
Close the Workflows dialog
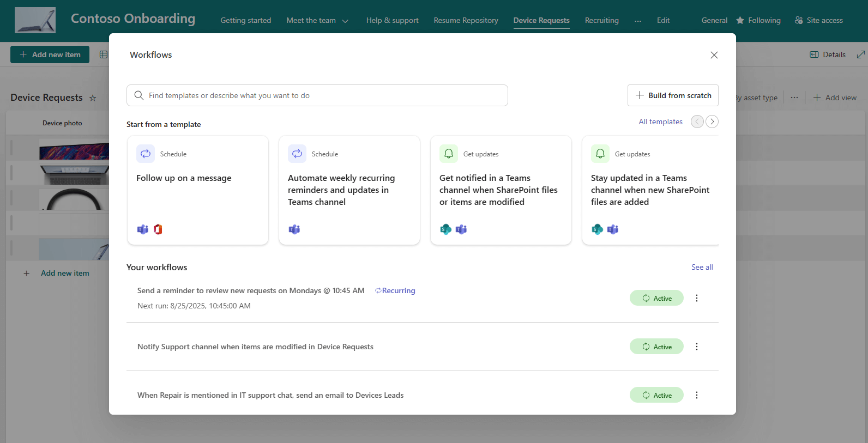714,55
